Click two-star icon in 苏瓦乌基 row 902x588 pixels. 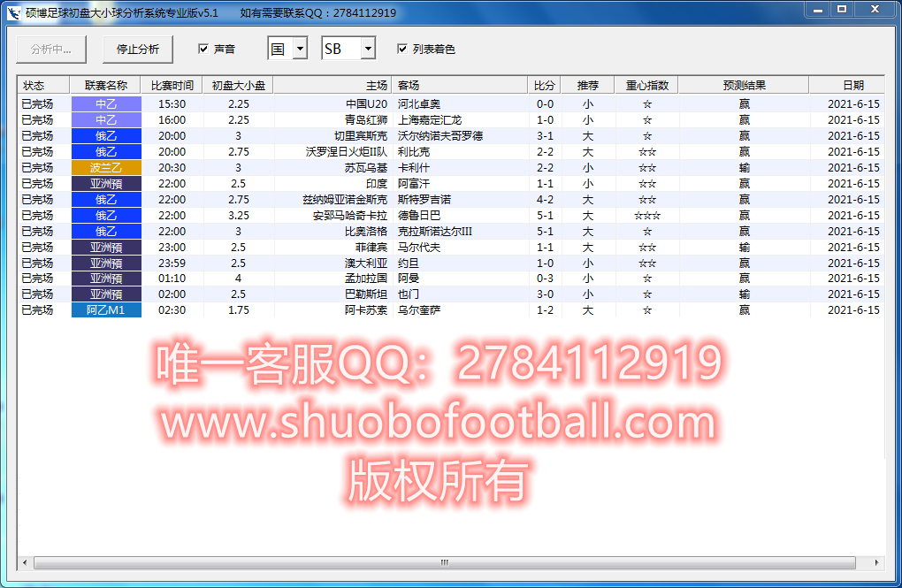point(647,167)
